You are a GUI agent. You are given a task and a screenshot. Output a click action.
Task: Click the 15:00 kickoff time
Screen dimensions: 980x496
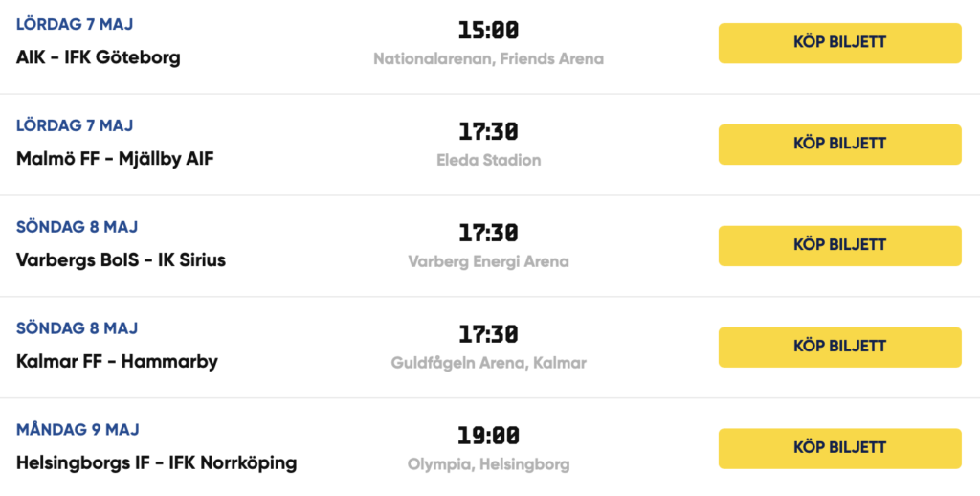point(489,30)
